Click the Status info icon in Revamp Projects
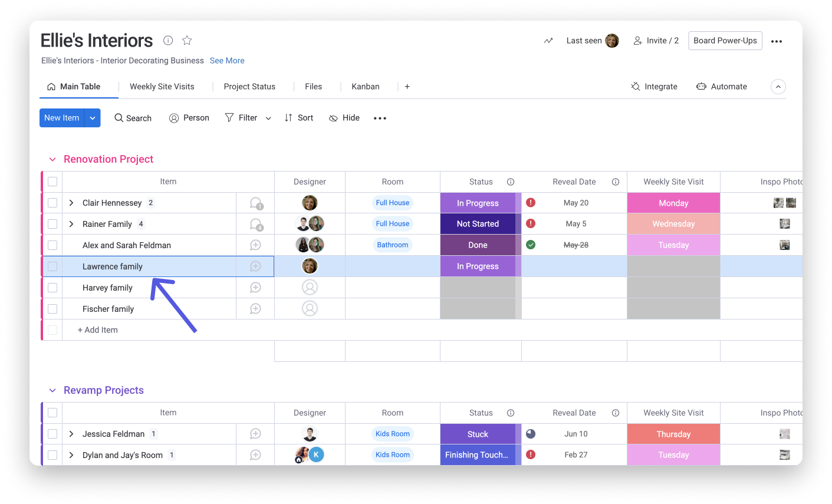Viewport: 832px width, 504px height. coord(511,413)
